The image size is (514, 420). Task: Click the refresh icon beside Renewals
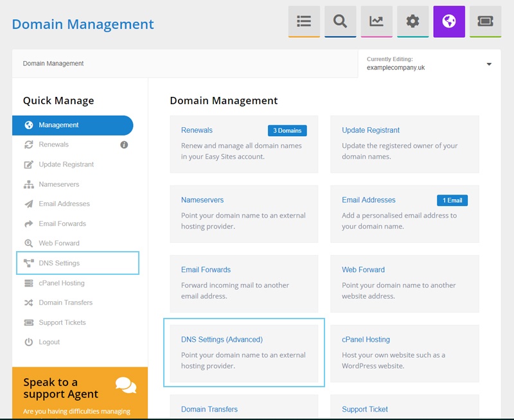coord(29,144)
